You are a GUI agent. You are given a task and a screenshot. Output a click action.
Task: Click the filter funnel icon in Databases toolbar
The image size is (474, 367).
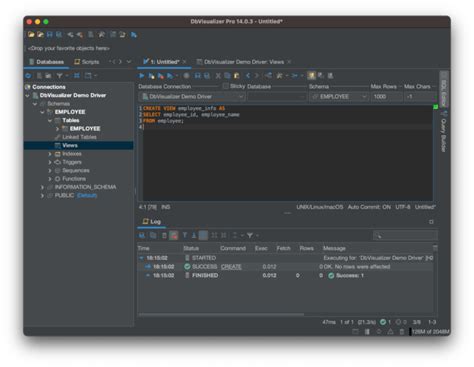coord(59,76)
